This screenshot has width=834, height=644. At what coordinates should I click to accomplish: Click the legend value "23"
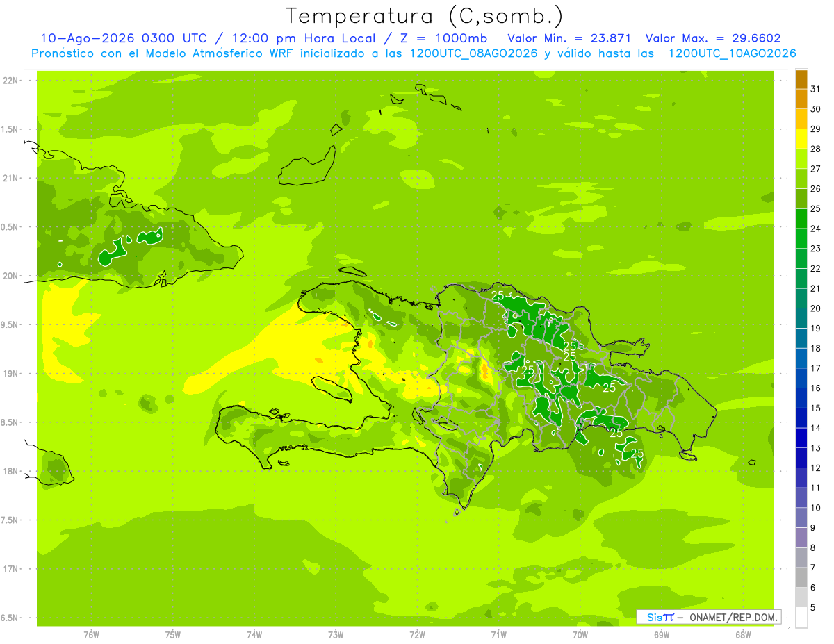[816, 248]
